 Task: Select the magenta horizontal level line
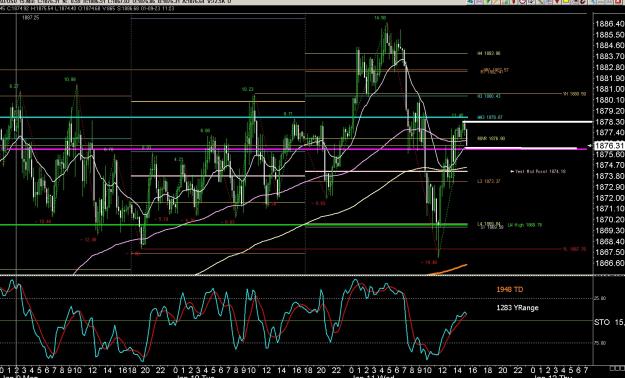point(293,149)
